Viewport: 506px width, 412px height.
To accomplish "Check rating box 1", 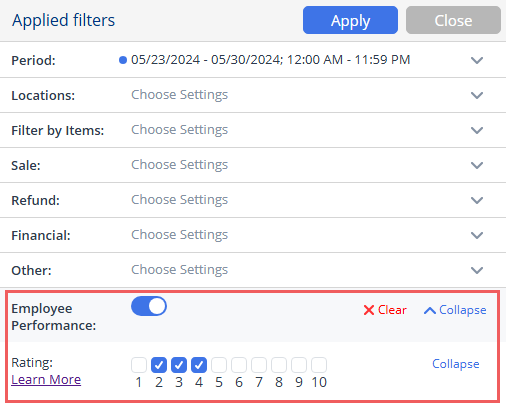I will tap(139, 365).
